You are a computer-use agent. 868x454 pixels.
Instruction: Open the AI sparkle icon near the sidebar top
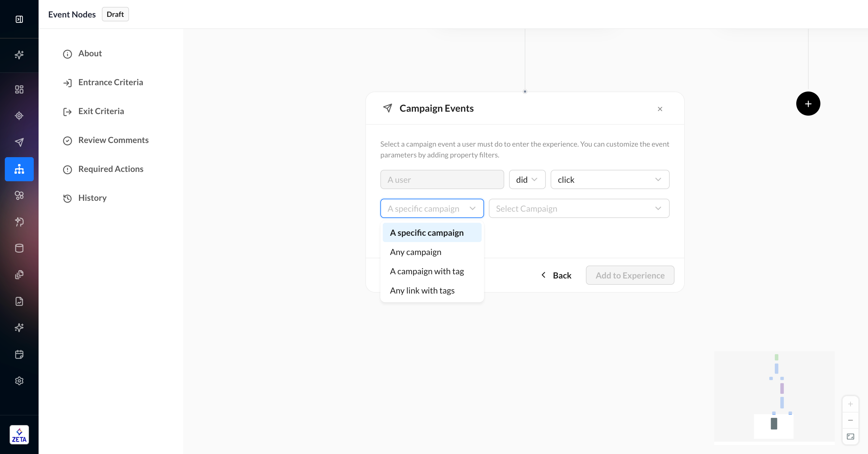(x=19, y=54)
